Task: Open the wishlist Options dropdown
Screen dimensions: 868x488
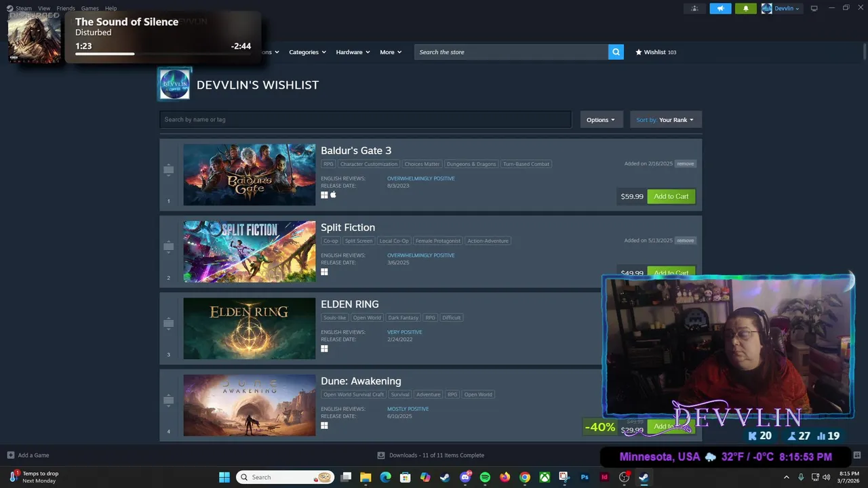Action: coord(601,119)
